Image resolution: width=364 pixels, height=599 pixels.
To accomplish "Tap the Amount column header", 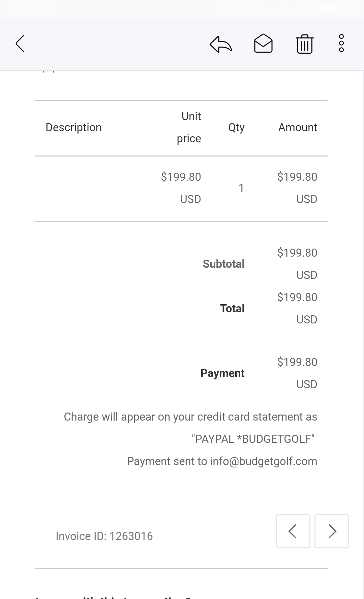I will (298, 127).
